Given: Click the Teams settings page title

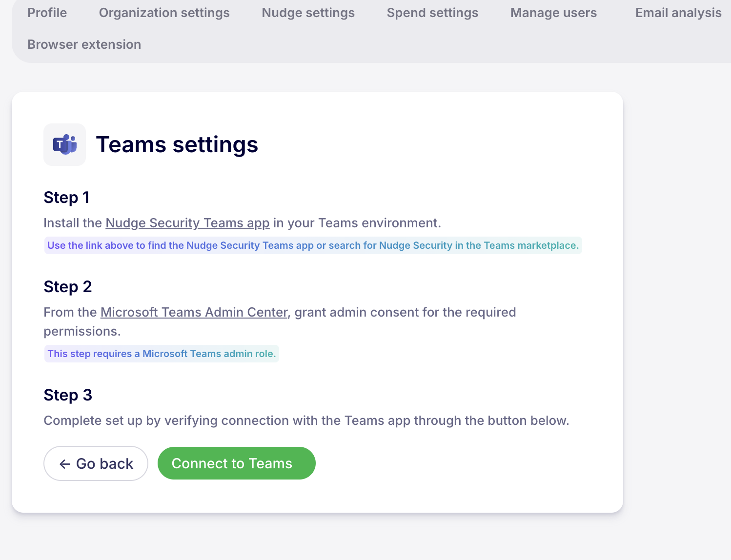Looking at the screenshot, I should coord(177,145).
